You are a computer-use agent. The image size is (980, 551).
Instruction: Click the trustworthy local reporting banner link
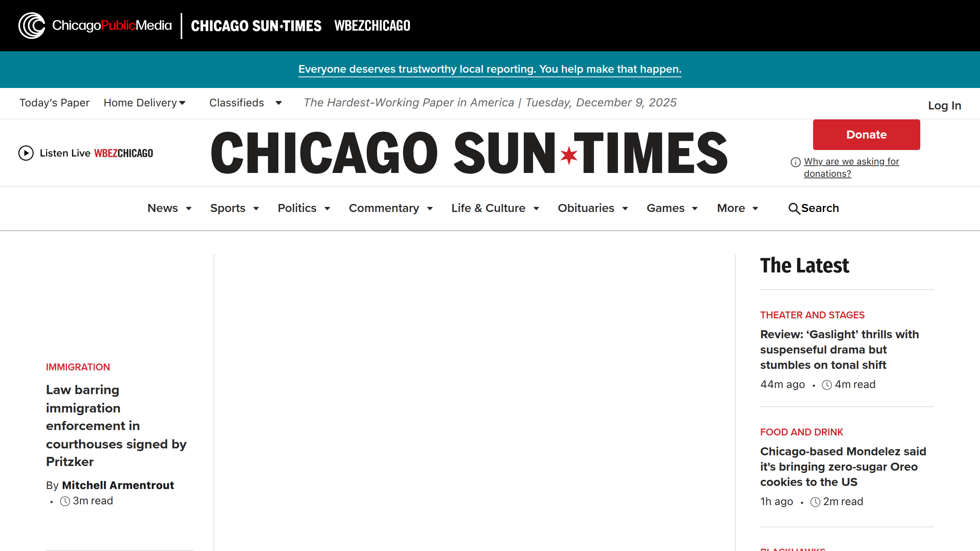pyautogui.click(x=490, y=69)
